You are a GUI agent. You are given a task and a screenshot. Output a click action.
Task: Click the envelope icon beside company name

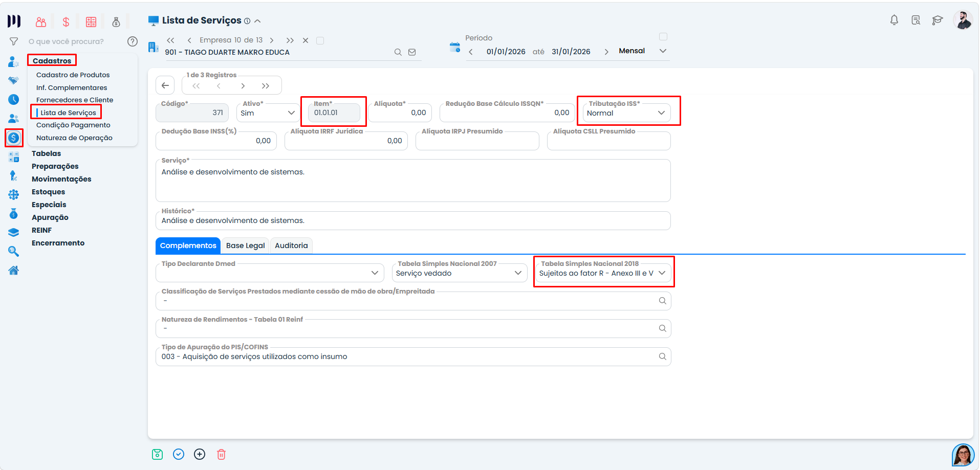412,52
